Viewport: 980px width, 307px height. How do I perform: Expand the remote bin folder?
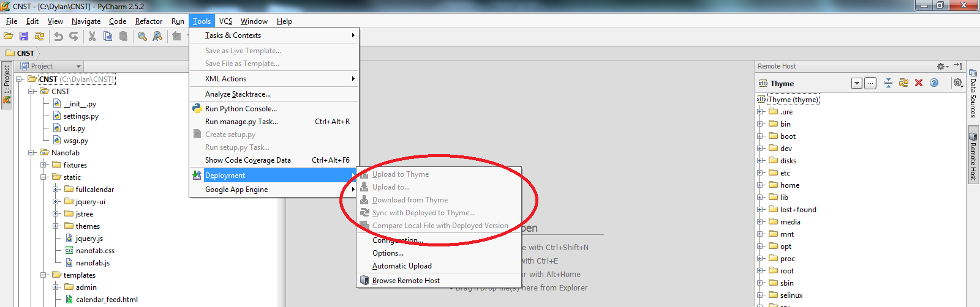pyautogui.click(x=760, y=124)
